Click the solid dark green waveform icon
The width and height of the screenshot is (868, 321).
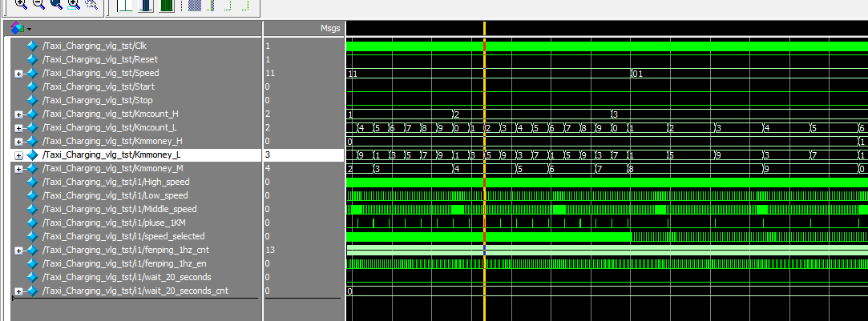[x=167, y=5]
